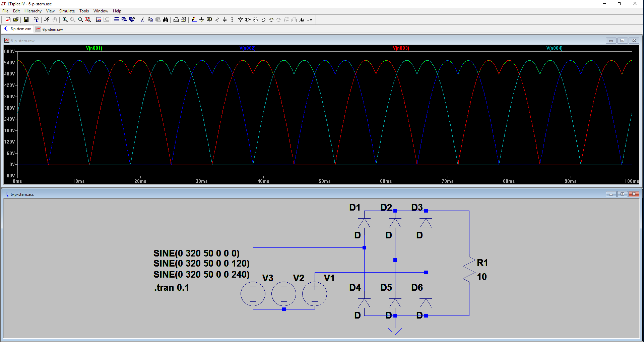This screenshot has height=342, width=644.
Task: Click the V(n003) red trace label
Action: coord(401,48)
